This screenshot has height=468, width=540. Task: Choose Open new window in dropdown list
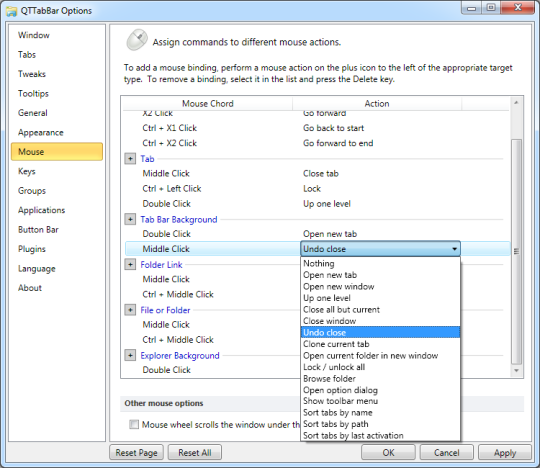tap(380, 287)
